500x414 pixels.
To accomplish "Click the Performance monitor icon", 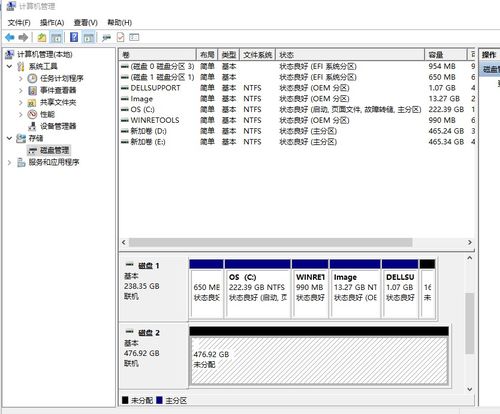I will [x=32, y=114].
